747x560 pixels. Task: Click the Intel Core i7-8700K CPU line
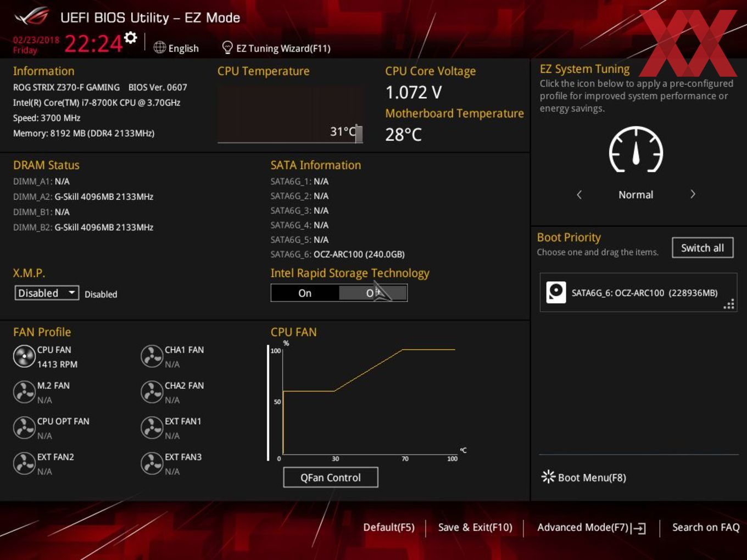pos(97,103)
